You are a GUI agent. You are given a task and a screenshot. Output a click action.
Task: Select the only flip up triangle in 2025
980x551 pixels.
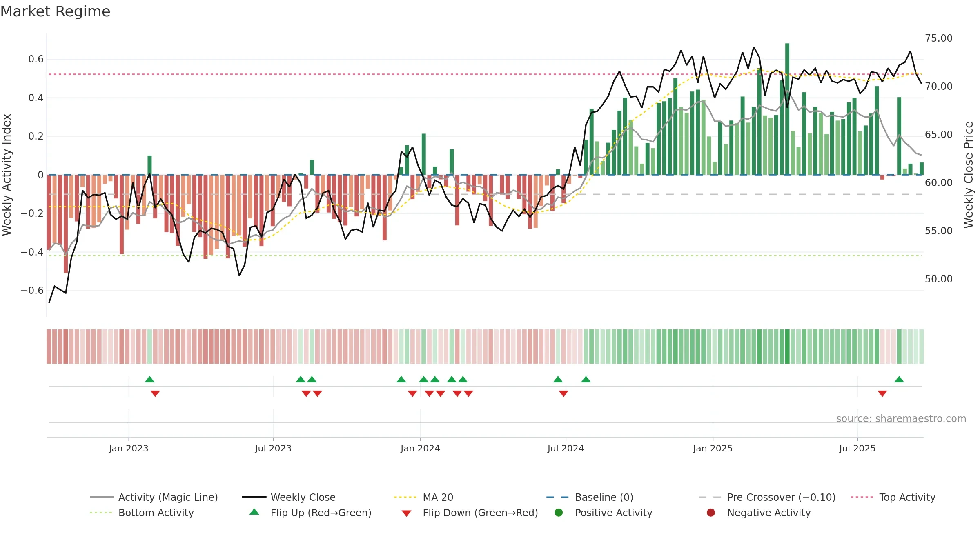point(899,379)
